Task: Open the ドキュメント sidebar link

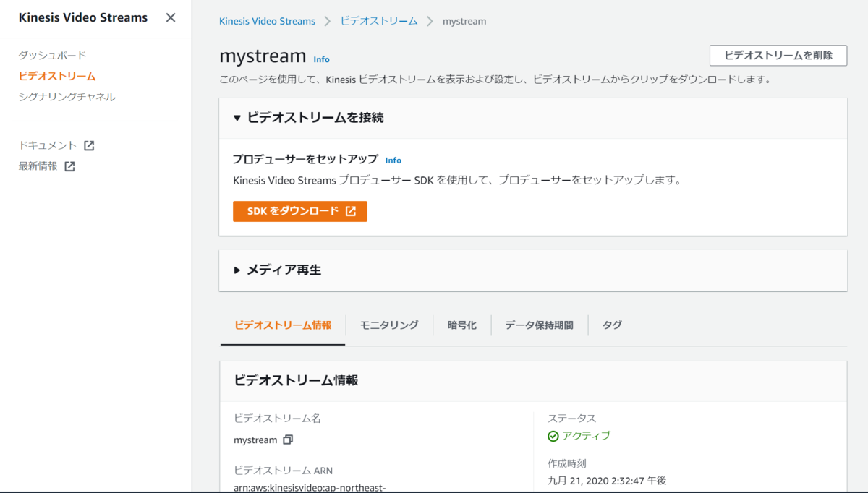Action: 48,145
